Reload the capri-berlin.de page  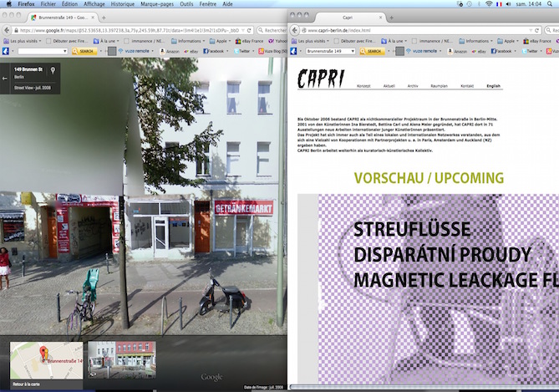[x=536, y=30]
